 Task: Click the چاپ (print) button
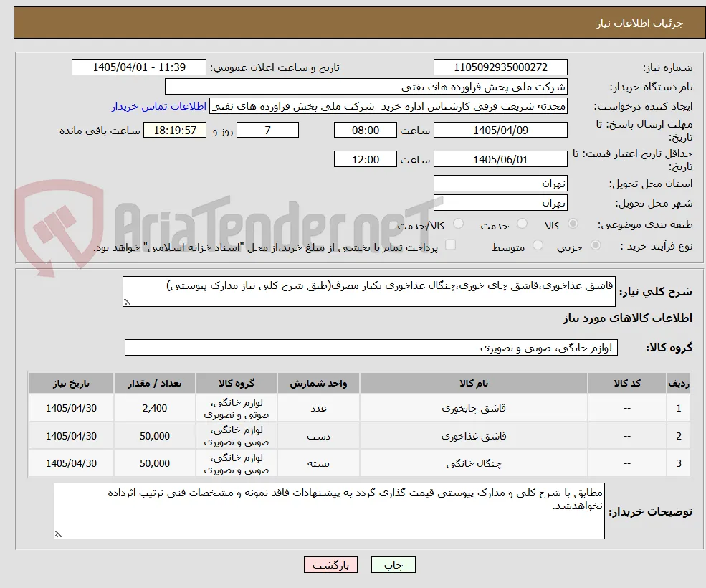click(x=393, y=564)
